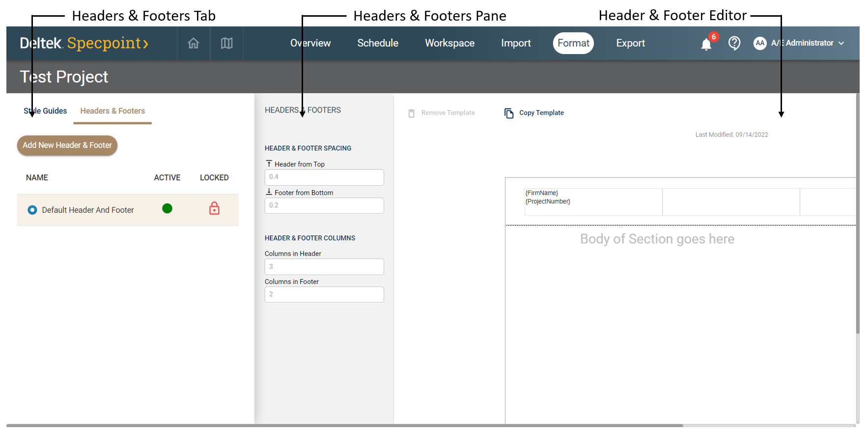The image size is (868, 434).
Task: Click the Copy Template icon
Action: point(509,113)
